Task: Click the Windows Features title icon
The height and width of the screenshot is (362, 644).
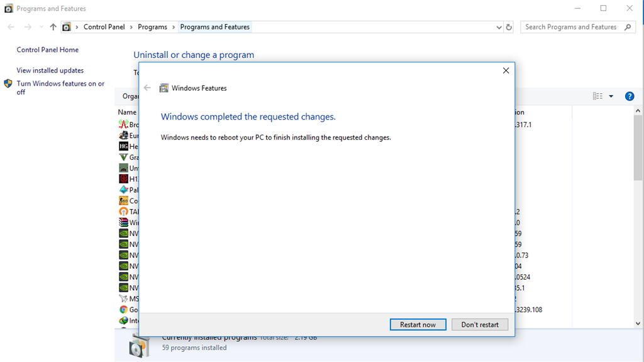Action: coord(164,88)
